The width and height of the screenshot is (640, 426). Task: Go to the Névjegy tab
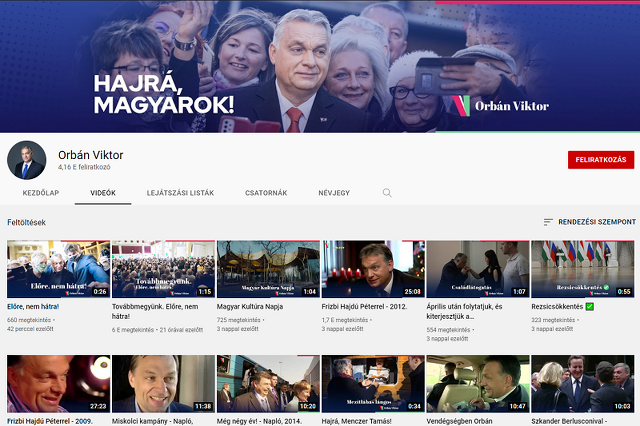pos(334,193)
